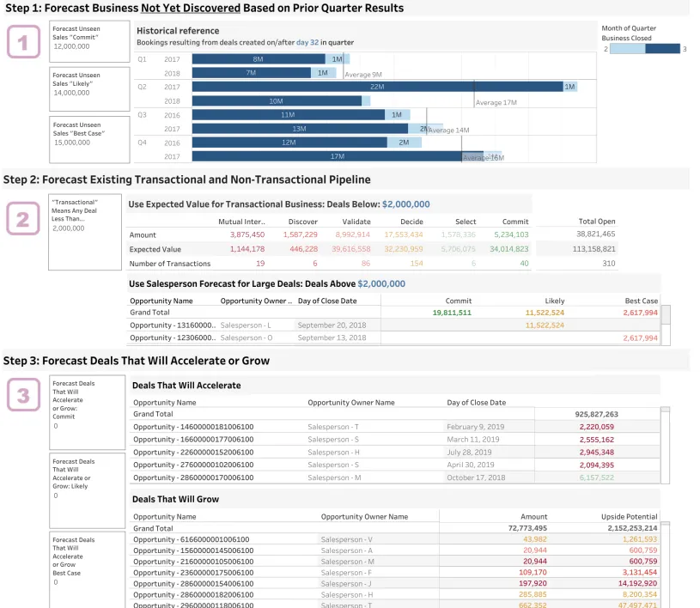The height and width of the screenshot is (608, 700).
Task: Click the Best Case column header in large deals
Action: 641,301
